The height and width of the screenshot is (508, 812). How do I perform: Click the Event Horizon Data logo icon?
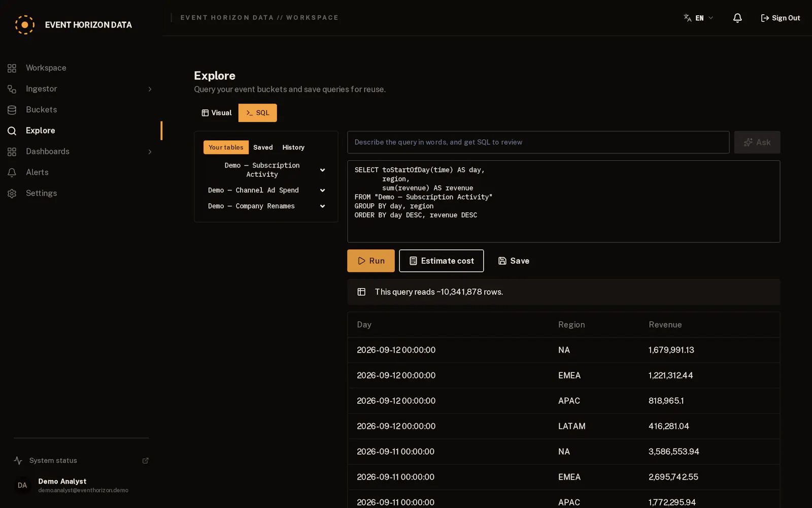click(24, 24)
